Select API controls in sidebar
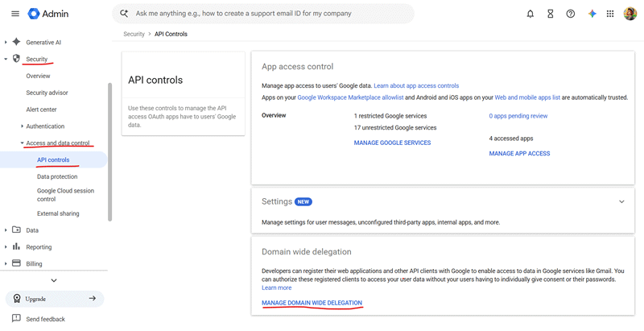Screen dimensions: 644x331 click(x=53, y=159)
